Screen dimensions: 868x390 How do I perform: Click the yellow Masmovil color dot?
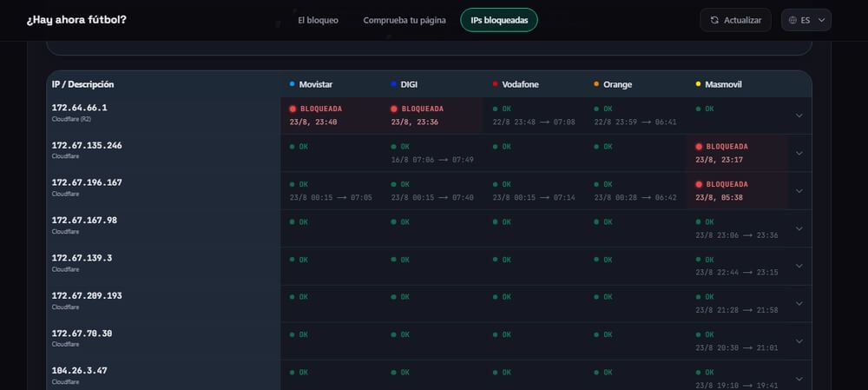[698, 84]
